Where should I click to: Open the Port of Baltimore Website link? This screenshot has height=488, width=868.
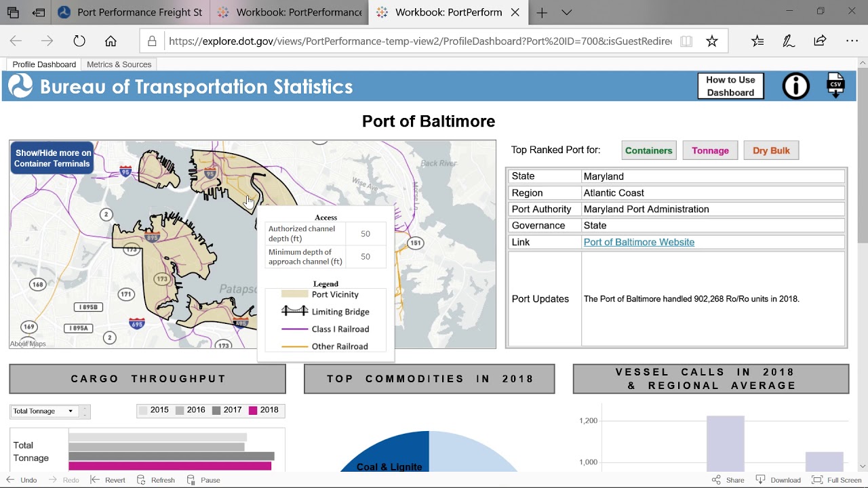click(x=639, y=242)
